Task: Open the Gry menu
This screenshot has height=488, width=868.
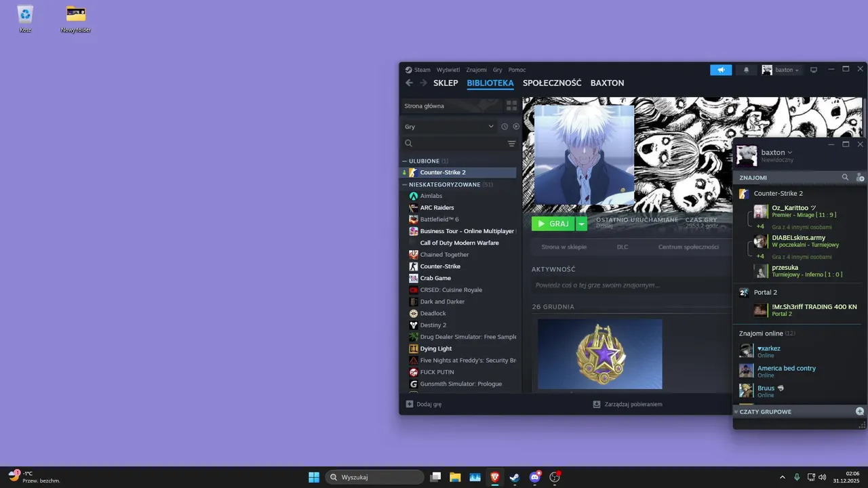Action: (498, 70)
